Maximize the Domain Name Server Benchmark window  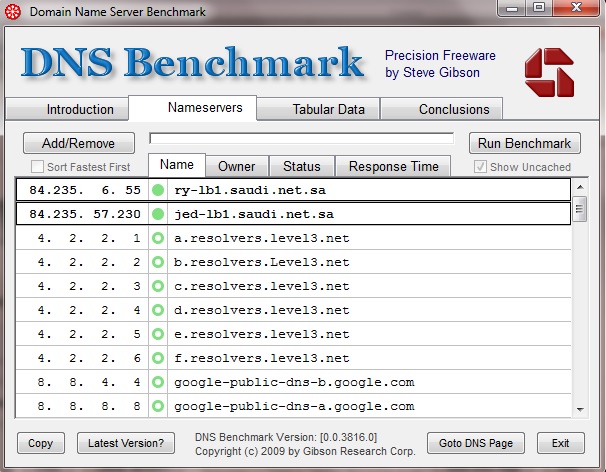[539, 8]
